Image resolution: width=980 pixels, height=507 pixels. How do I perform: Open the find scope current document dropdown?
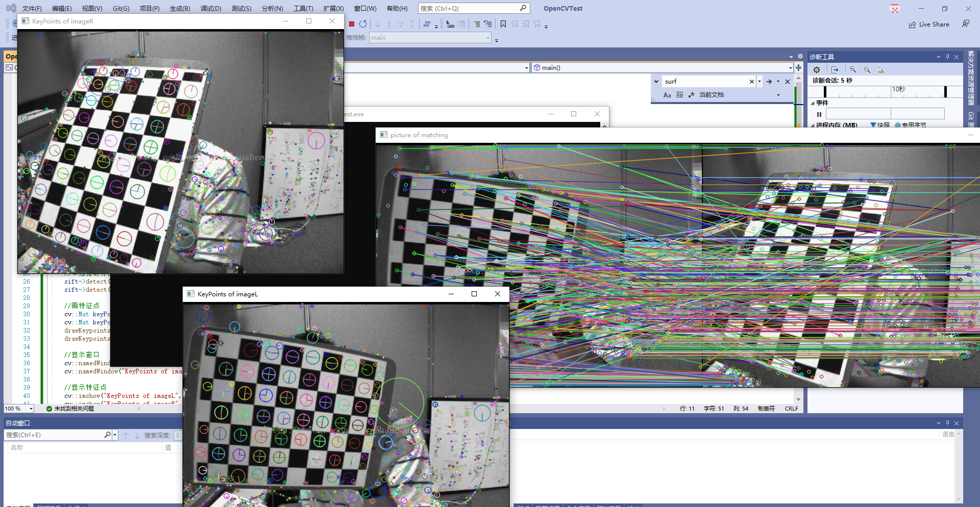pyautogui.click(x=778, y=95)
